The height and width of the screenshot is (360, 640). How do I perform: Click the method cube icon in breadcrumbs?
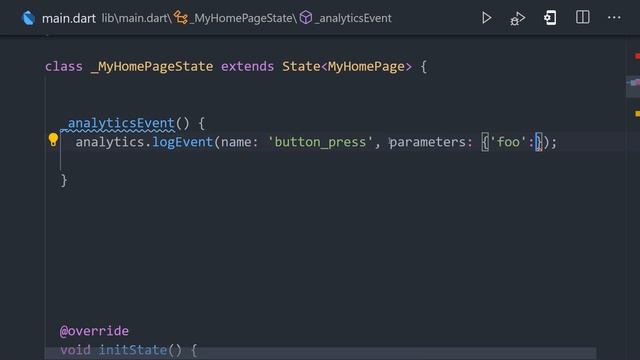tap(306, 18)
